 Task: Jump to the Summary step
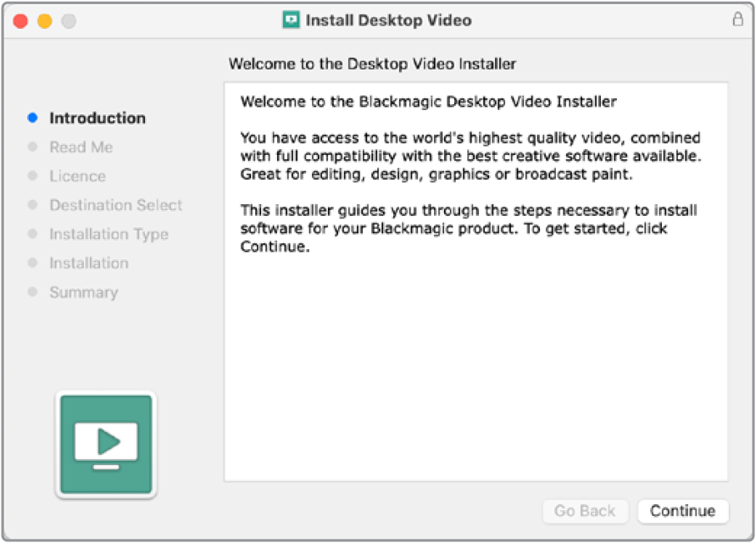(83, 292)
